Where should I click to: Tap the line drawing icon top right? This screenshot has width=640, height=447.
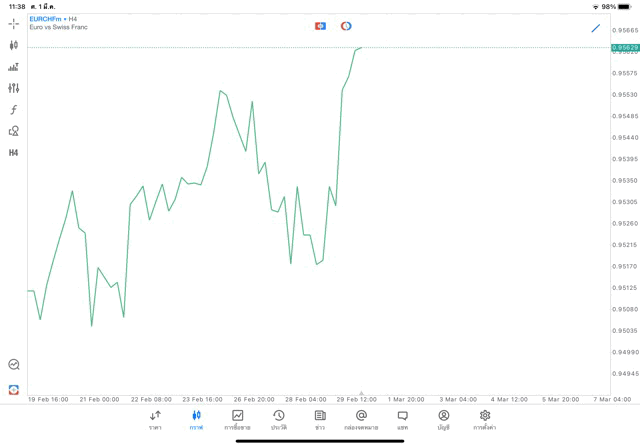coord(596,28)
